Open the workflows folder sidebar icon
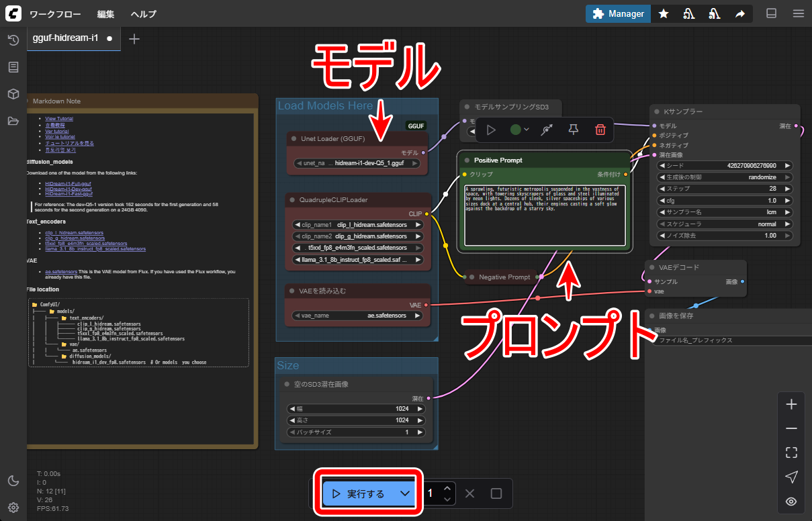The image size is (812, 521). pyautogui.click(x=13, y=121)
